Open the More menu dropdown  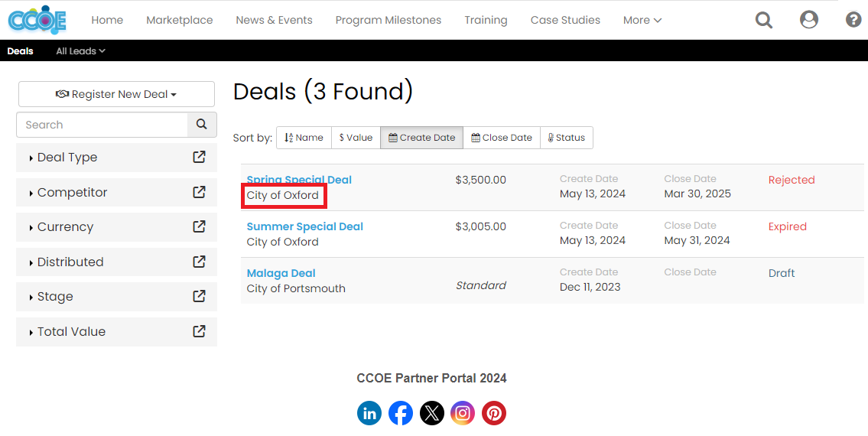pyautogui.click(x=642, y=20)
